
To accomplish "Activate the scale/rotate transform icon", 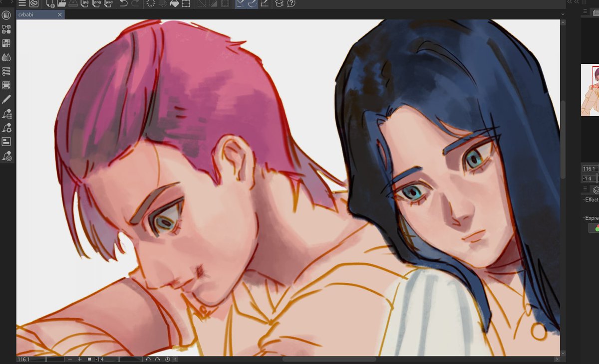I will [186, 3].
